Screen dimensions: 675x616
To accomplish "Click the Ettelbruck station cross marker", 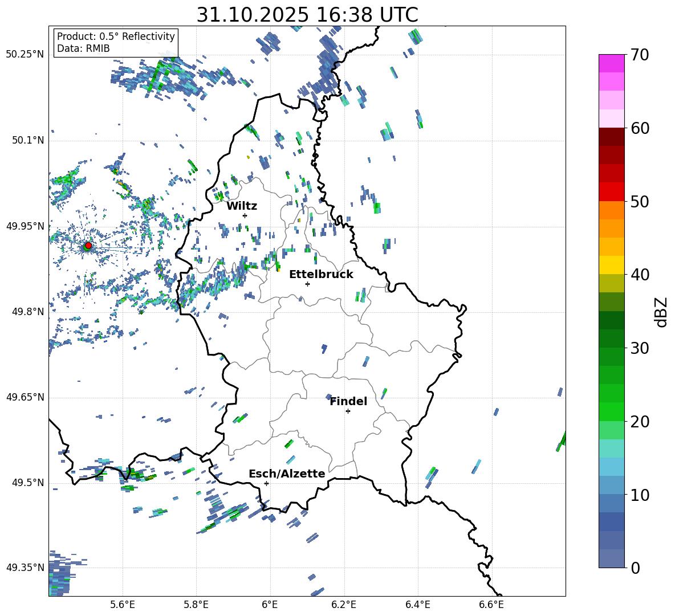I will click(307, 284).
